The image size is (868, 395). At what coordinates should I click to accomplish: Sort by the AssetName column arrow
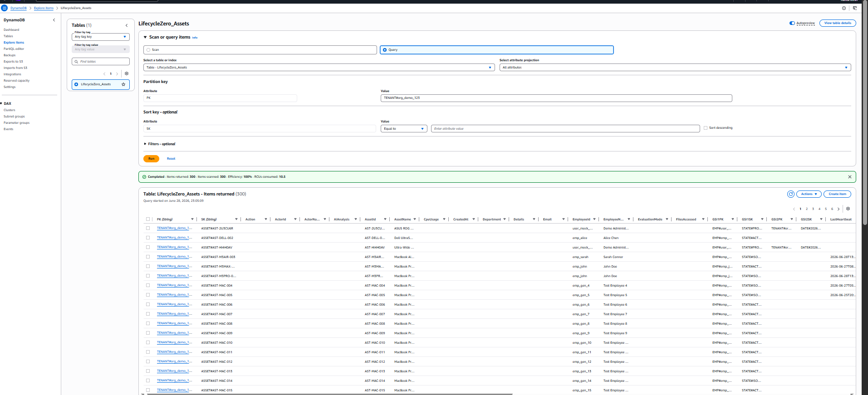(415, 219)
